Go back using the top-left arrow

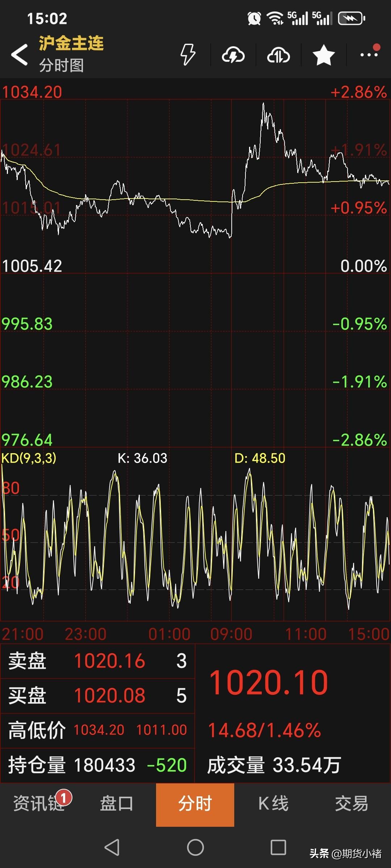(20, 55)
